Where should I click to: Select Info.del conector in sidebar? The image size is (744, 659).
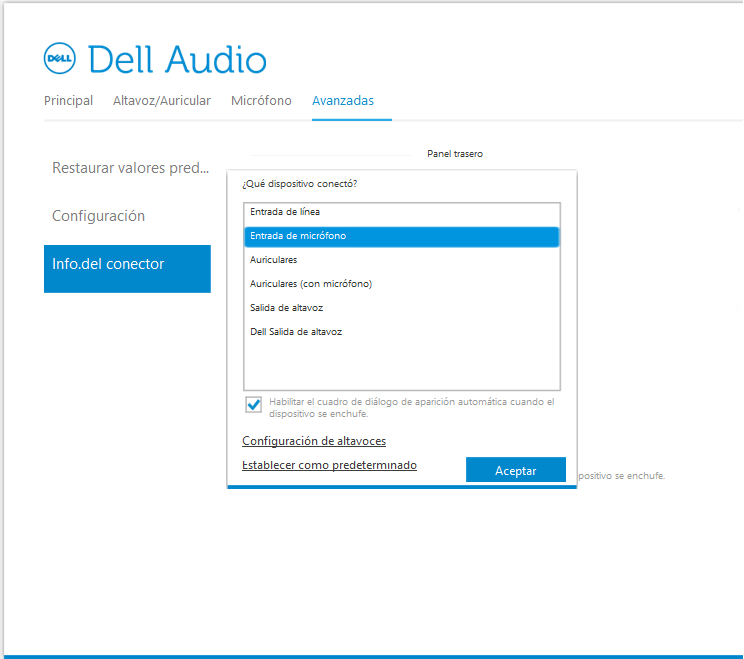coord(127,269)
